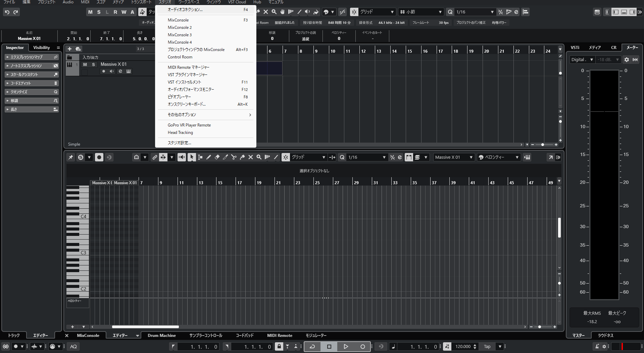Open プロジェクト menu in menu bar
The image size is (644, 353).
(46, 2)
